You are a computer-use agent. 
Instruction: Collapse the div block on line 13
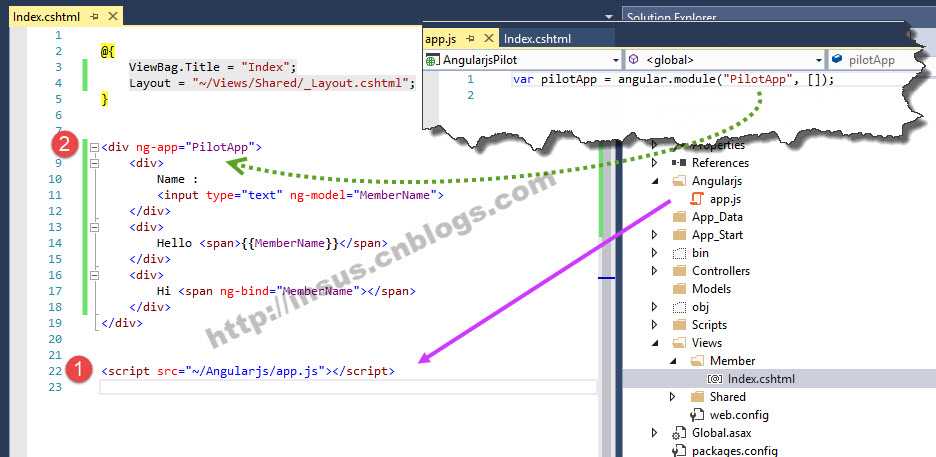(94, 227)
